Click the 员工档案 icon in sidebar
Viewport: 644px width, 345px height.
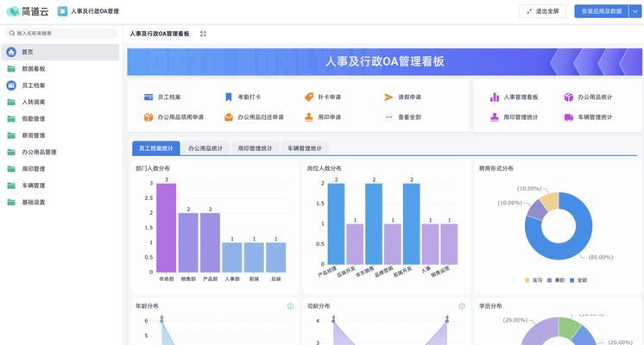[x=11, y=85]
